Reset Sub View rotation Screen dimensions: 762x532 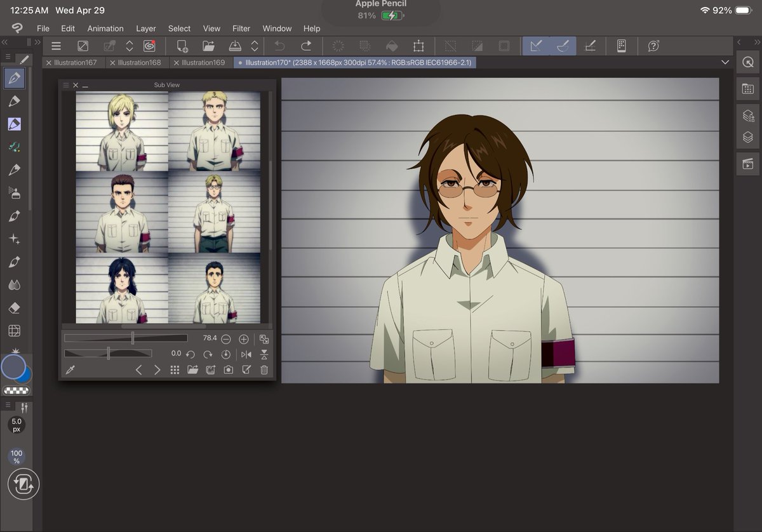(x=226, y=354)
